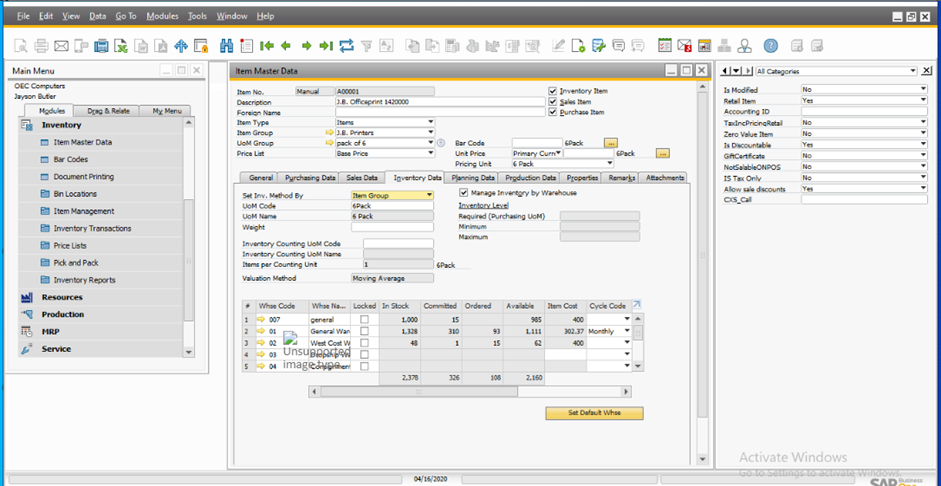Open the Production module
The height and width of the screenshot is (486, 941).
62,314
